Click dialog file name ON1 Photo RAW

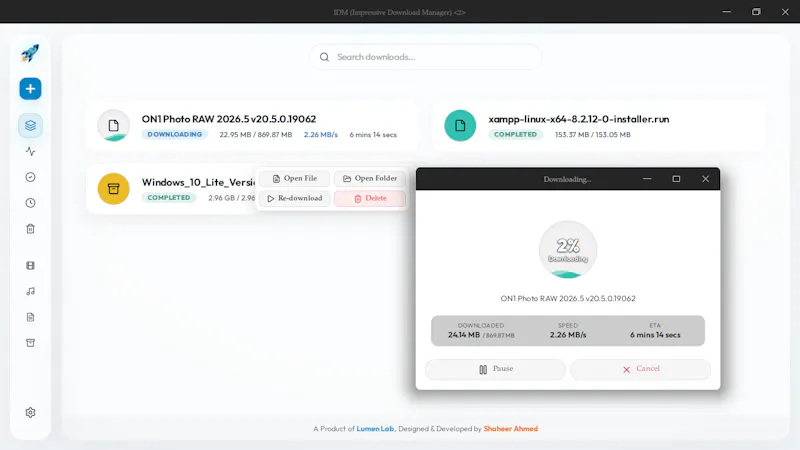(568, 298)
